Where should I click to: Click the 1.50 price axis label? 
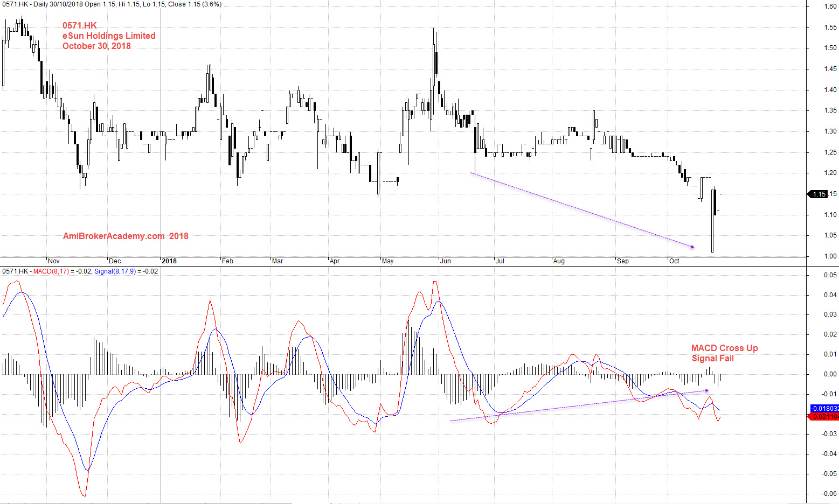[x=830, y=48]
